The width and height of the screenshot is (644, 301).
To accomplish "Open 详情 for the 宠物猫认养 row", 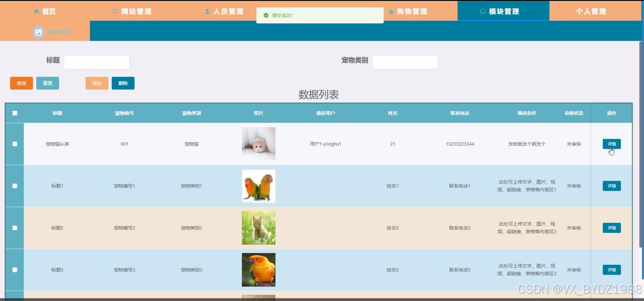I will point(612,144).
